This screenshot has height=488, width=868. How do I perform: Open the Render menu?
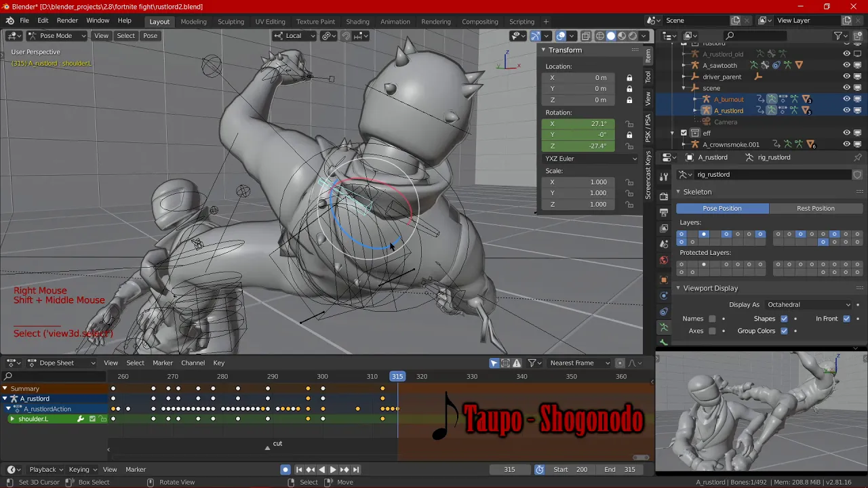[x=67, y=20]
